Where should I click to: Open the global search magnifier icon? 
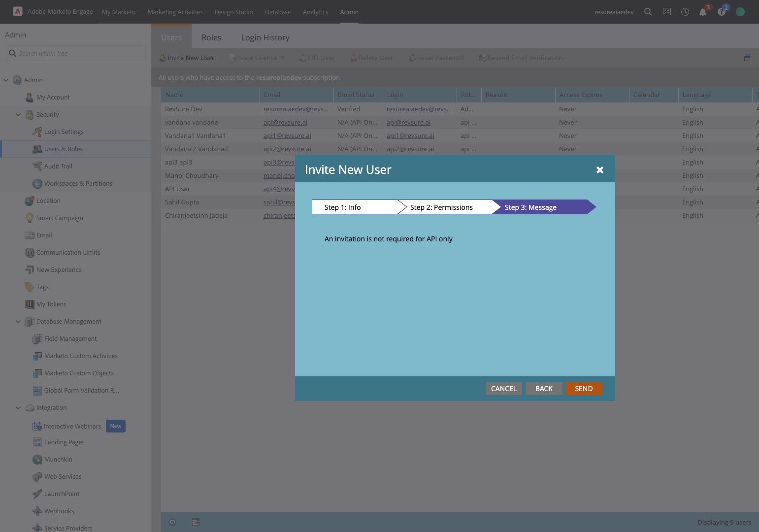point(648,12)
